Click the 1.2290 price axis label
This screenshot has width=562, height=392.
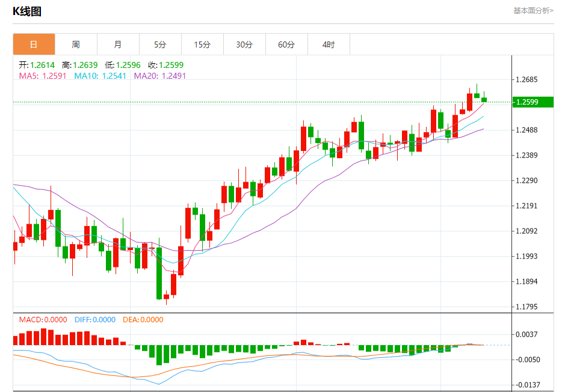[526, 180]
